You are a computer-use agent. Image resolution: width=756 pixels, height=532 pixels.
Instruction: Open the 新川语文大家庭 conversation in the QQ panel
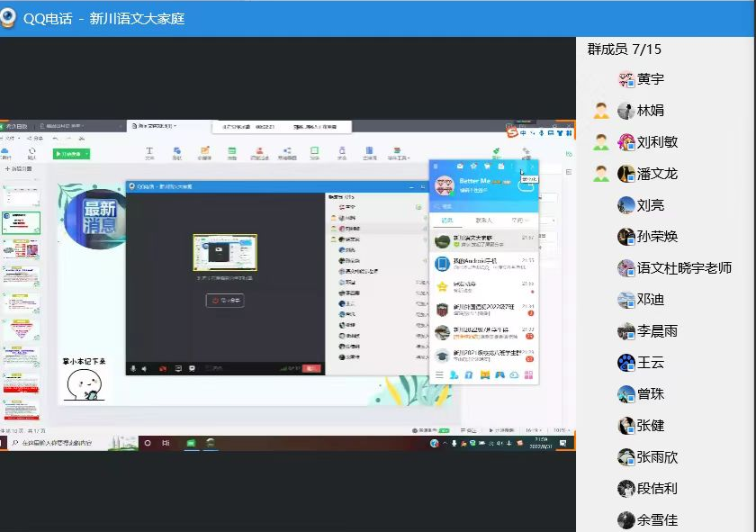tap(483, 240)
